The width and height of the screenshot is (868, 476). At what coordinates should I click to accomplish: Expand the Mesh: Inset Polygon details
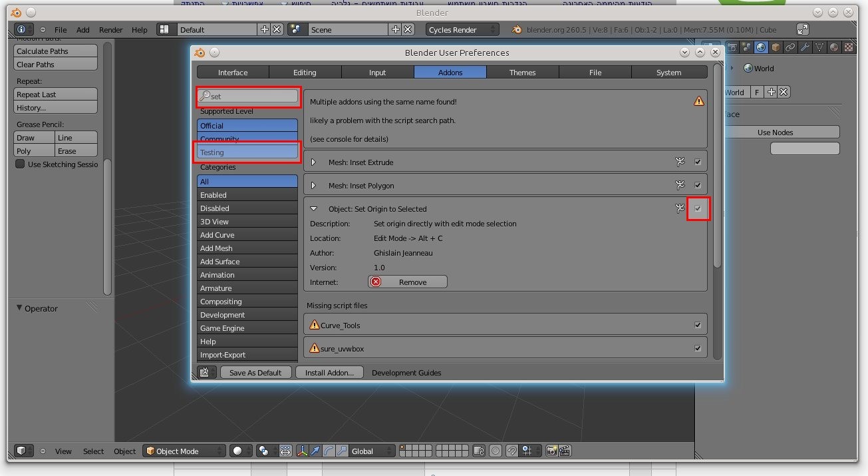(x=313, y=186)
